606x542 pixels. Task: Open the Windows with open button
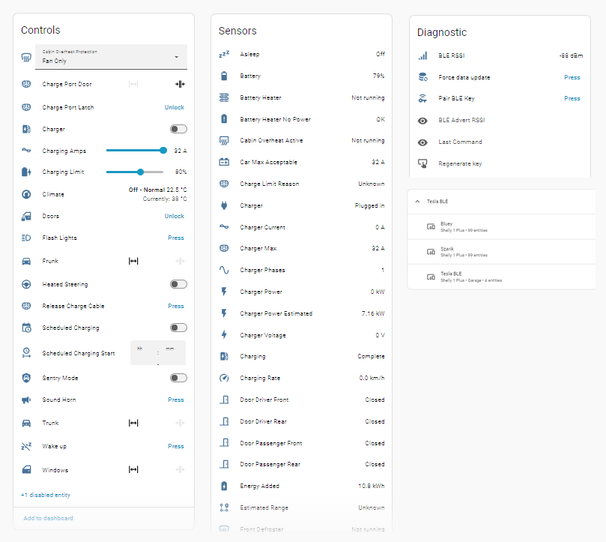click(x=133, y=469)
